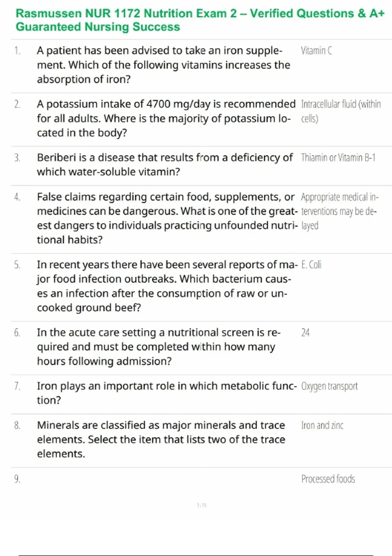392x556 pixels.
Task: Click the number 9 list marker
Action: pos(17,479)
